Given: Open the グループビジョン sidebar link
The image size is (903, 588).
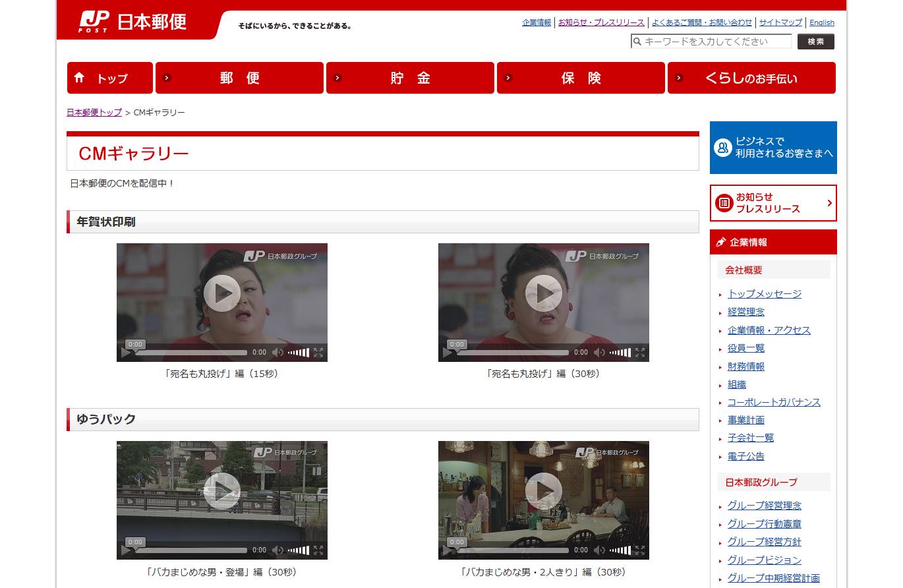Looking at the screenshot, I should pos(765,560).
